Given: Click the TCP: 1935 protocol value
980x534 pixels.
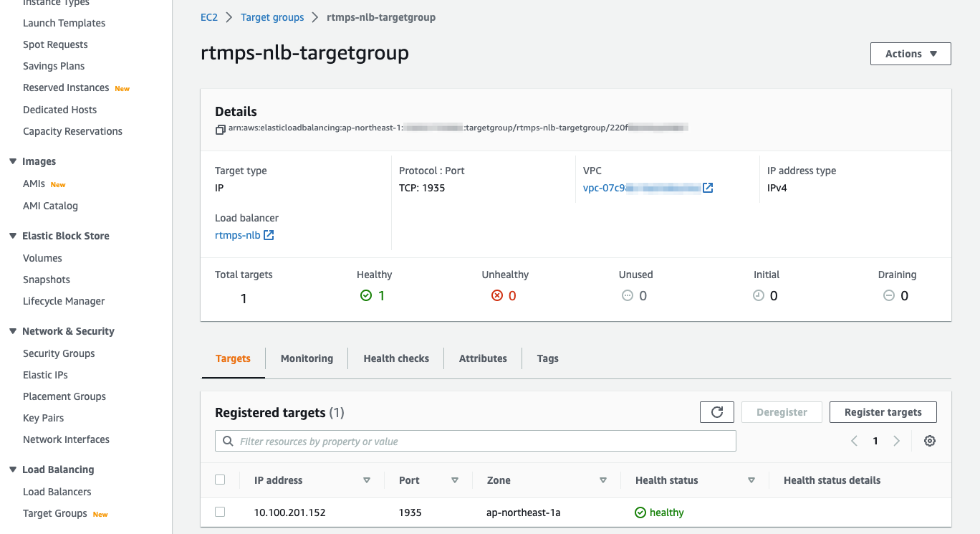Looking at the screenshot, I should tap(422, 188).
